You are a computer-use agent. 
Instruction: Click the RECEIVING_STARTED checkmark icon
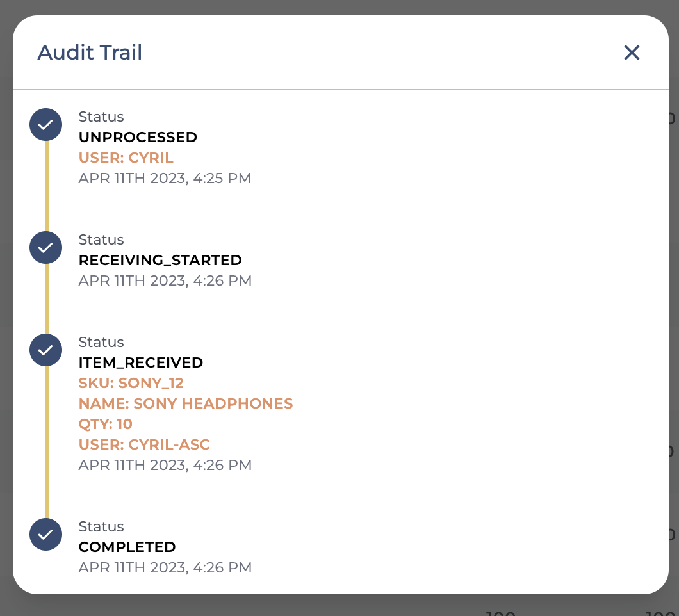46,248
